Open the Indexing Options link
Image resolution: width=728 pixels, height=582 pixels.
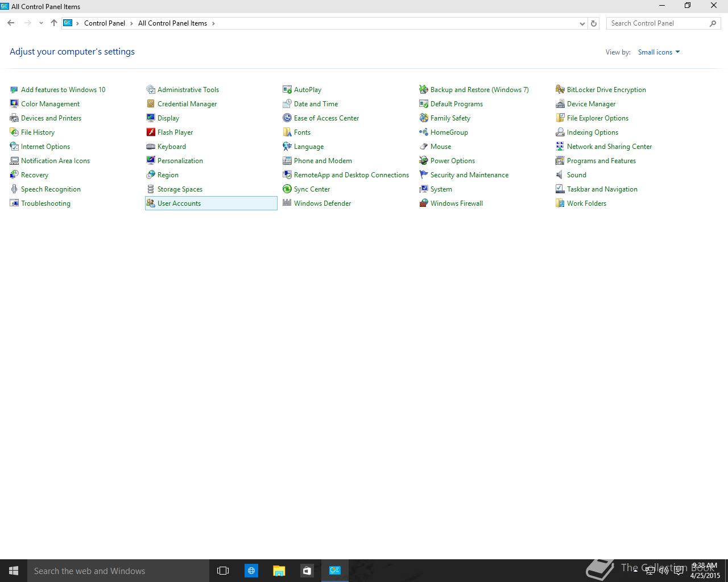593,132
